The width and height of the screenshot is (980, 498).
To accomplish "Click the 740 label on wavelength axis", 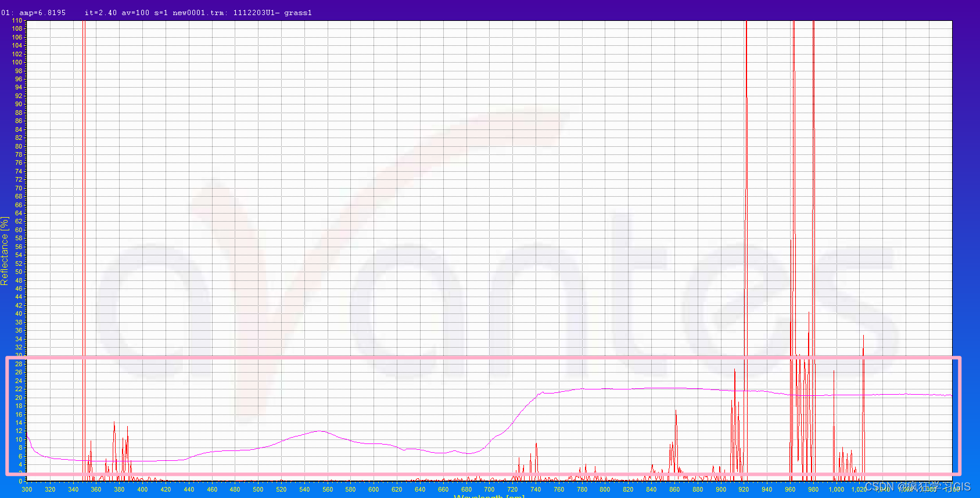I will pos(536,489).
